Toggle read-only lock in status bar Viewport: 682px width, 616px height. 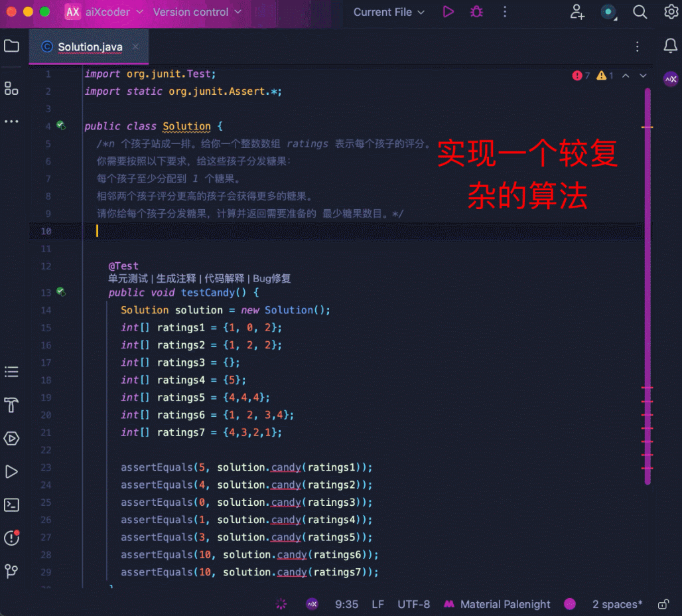pos(663,604)
